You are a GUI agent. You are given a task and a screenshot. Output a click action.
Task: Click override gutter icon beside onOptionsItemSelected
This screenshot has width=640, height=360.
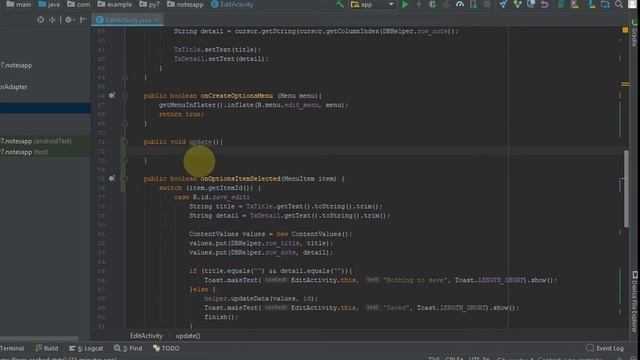tap(111, 178)
